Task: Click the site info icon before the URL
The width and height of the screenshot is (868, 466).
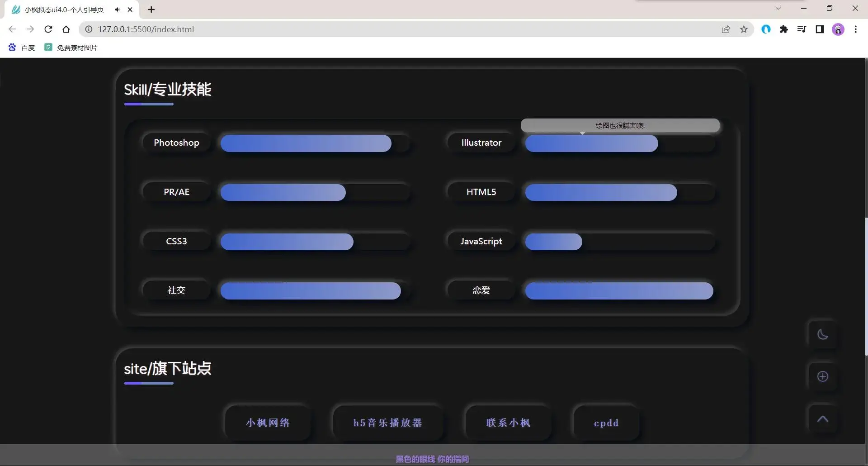Action: pos(89,29)
